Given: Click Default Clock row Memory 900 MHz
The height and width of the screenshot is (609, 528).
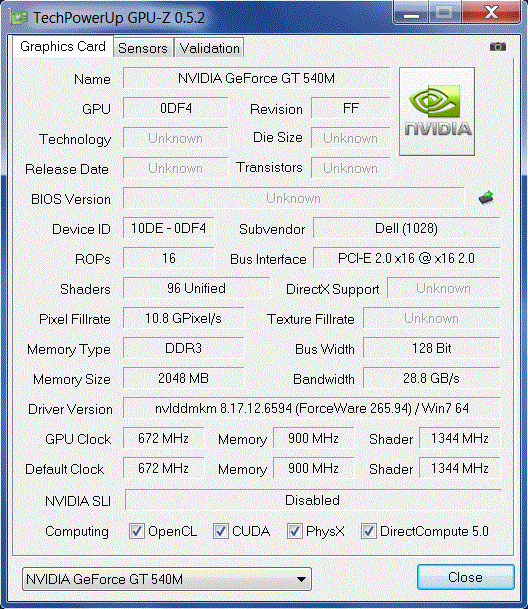Looking at the screenshot, I should pos(314,468).
